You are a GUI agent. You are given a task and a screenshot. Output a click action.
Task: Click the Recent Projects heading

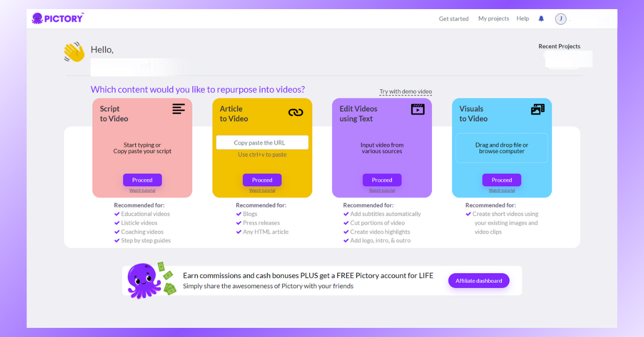[559, 47]
